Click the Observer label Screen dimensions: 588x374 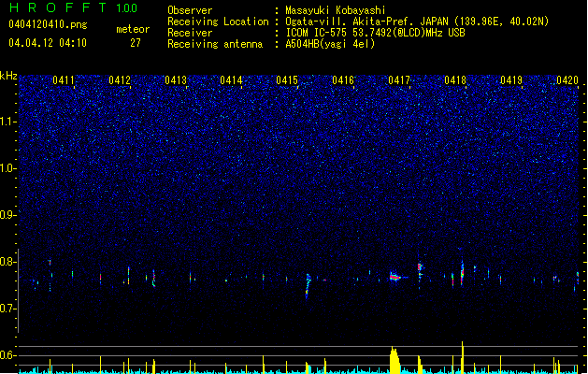pyautogui.click(x=190, y=10)
